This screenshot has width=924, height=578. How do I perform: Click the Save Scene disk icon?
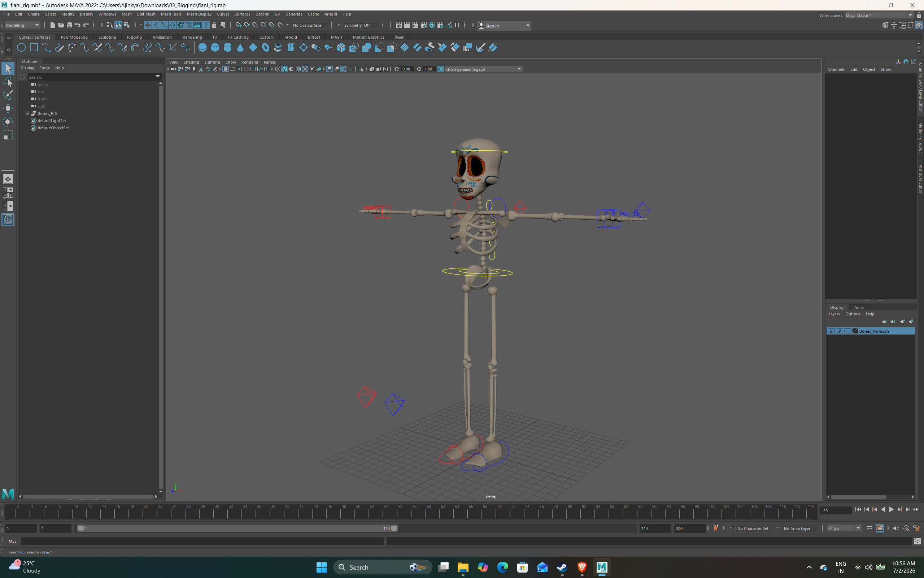coord(69,25)
